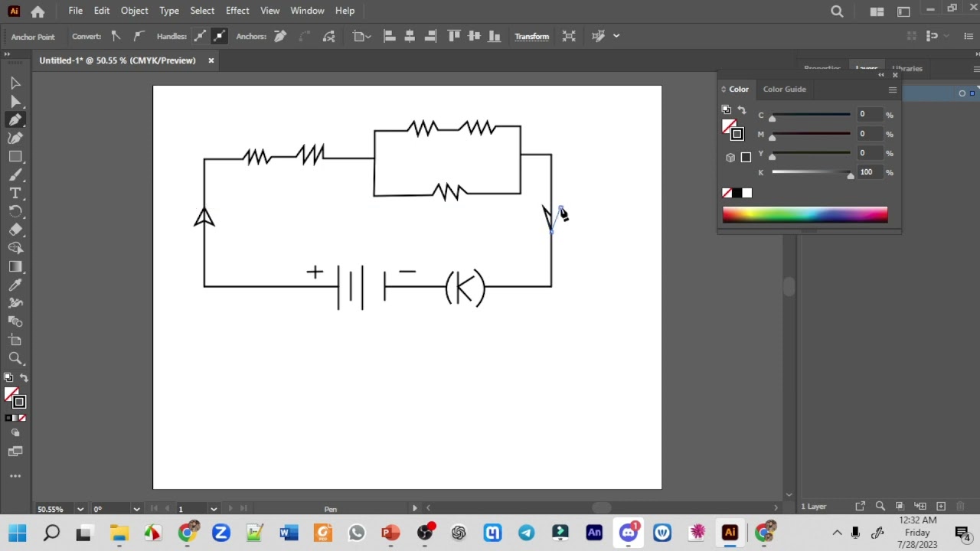
Task: Open the Window menu
Action: [x=307, y=11]
